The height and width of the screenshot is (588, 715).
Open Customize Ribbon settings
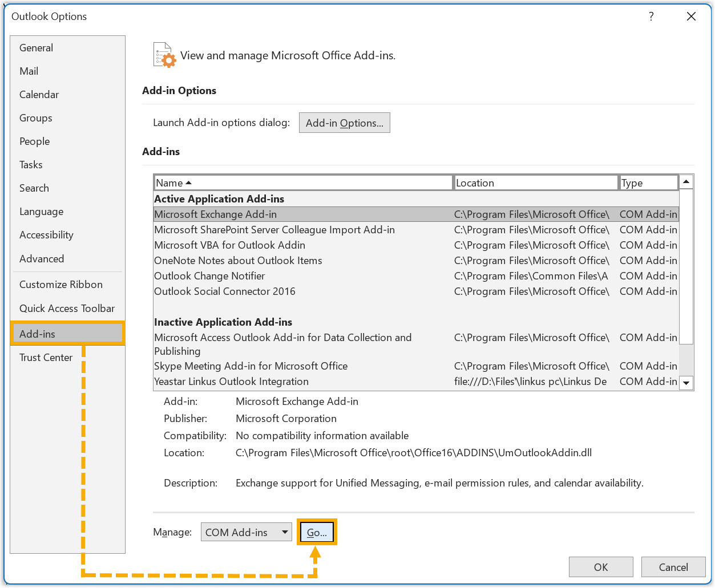click(x=67, y=285)
